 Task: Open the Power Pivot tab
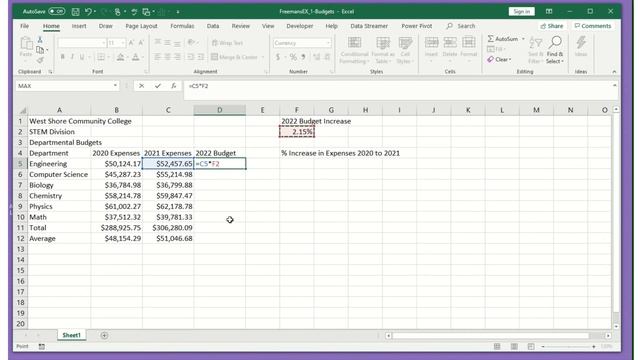pyautogui.click(x=416, y=26)
